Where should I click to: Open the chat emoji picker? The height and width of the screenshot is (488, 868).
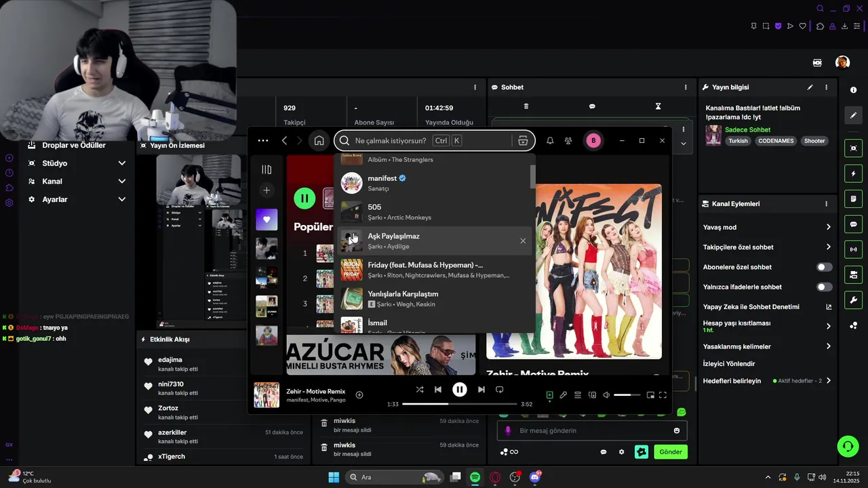[677, 430]
